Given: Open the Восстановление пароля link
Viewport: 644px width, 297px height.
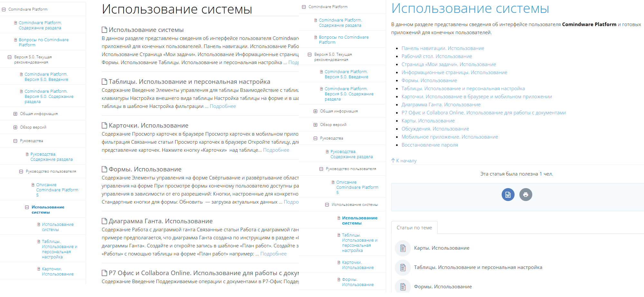Looking at the screenshot, I should tap(429, 145).
